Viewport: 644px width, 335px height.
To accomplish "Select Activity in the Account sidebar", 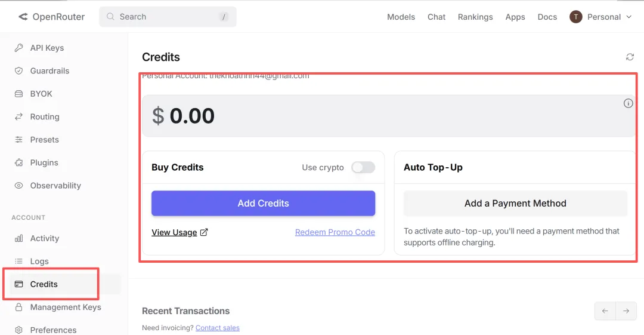I will coord(44,238).
